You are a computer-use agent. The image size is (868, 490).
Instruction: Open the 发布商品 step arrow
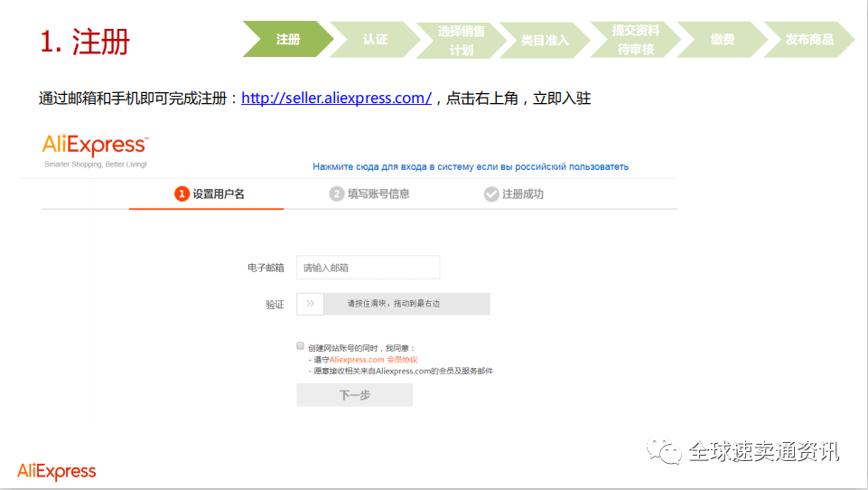pos(809,40)
